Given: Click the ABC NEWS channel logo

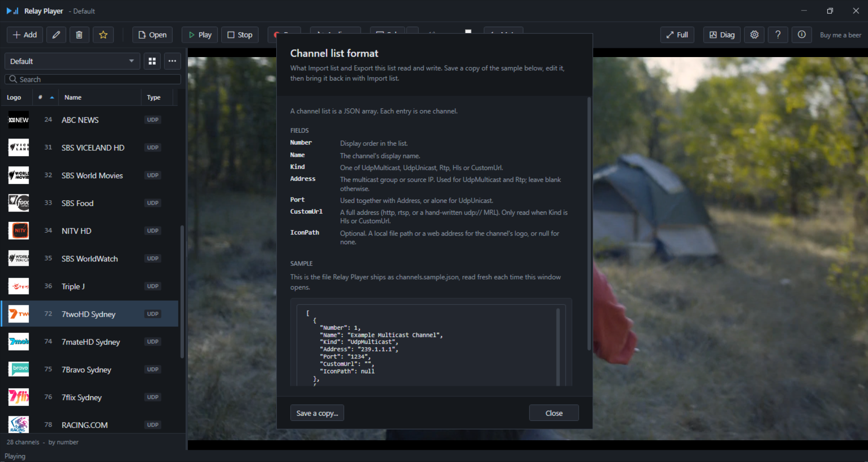Looking at the screenshot, I should (19, 120).
